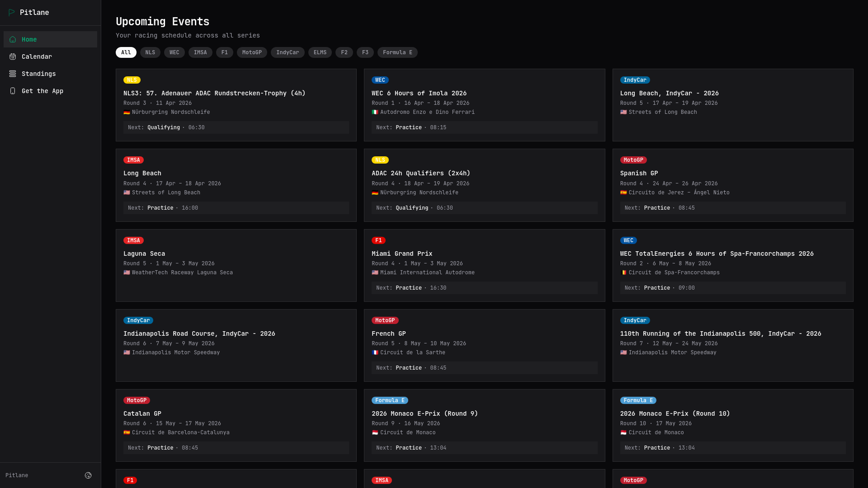Click the German flag on NLS3 Adenauer card

pos(127,112)
